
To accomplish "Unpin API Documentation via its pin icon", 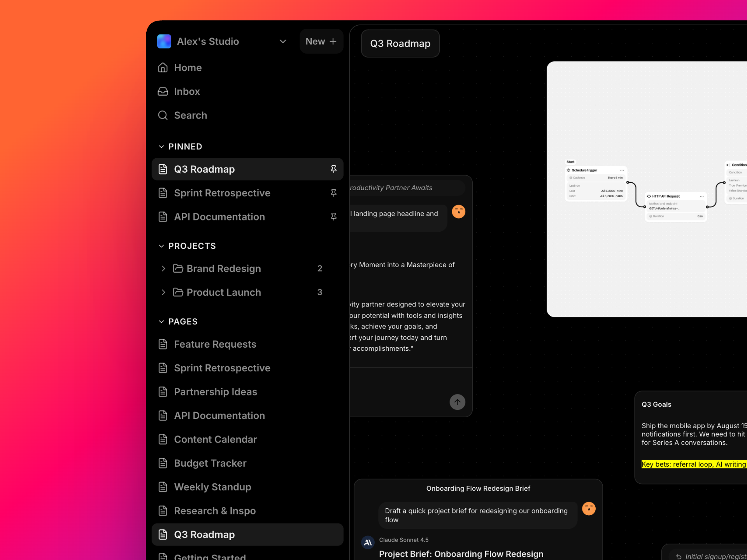I will coord(333,217).
